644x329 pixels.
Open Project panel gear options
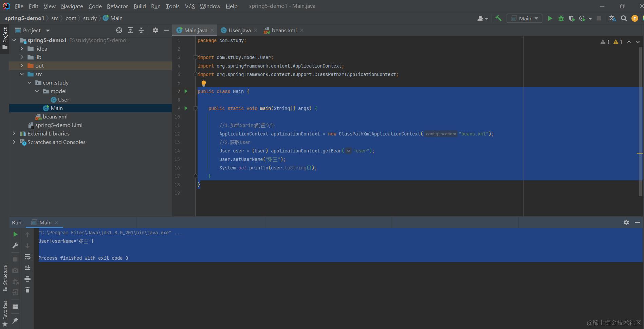click(155, 30)
